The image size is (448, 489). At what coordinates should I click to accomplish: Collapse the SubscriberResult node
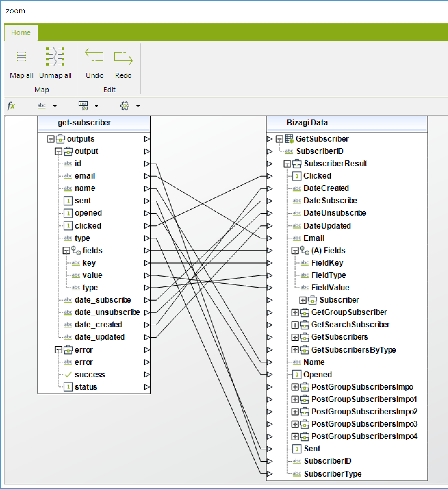(x=287, y=164)
